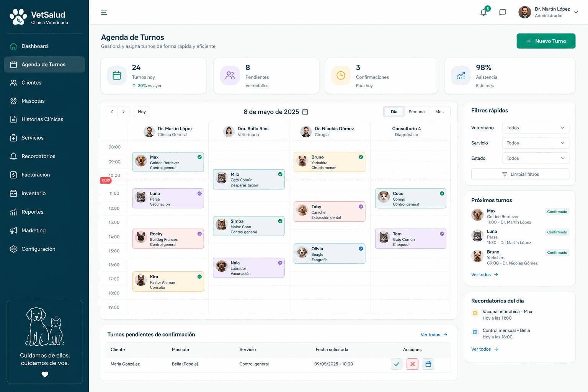Image resolution: width=588 pixels, height=392 pixels.
Task: Click Limpiar filtros button
Action: [520, 174]
